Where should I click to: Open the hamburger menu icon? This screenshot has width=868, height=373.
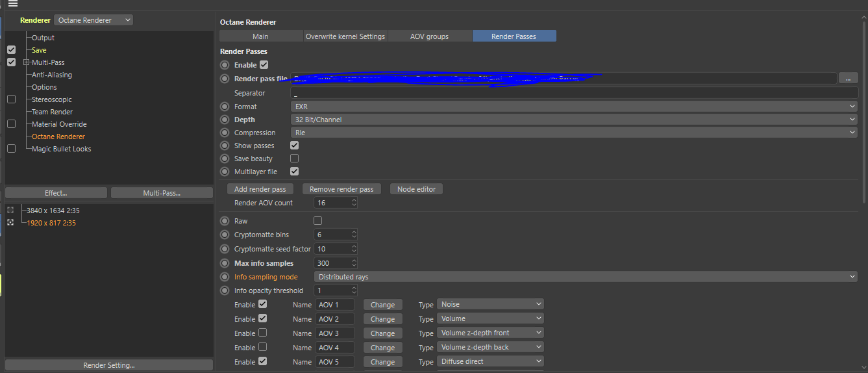[x=13, y=3]
